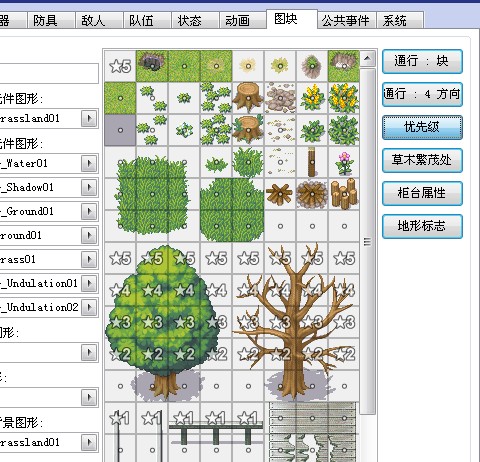Select the campfire with ashes tile
Viewport: 480px width, 462px height.
click(312, 194)
